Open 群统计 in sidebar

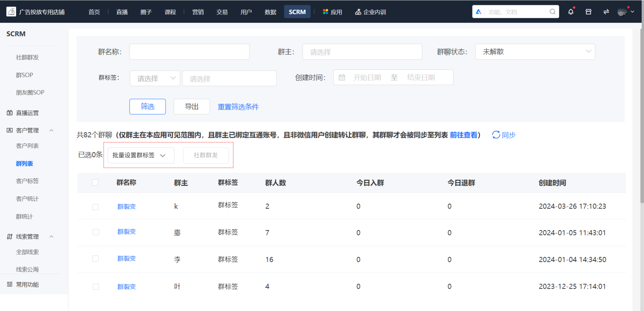(24, 216)
